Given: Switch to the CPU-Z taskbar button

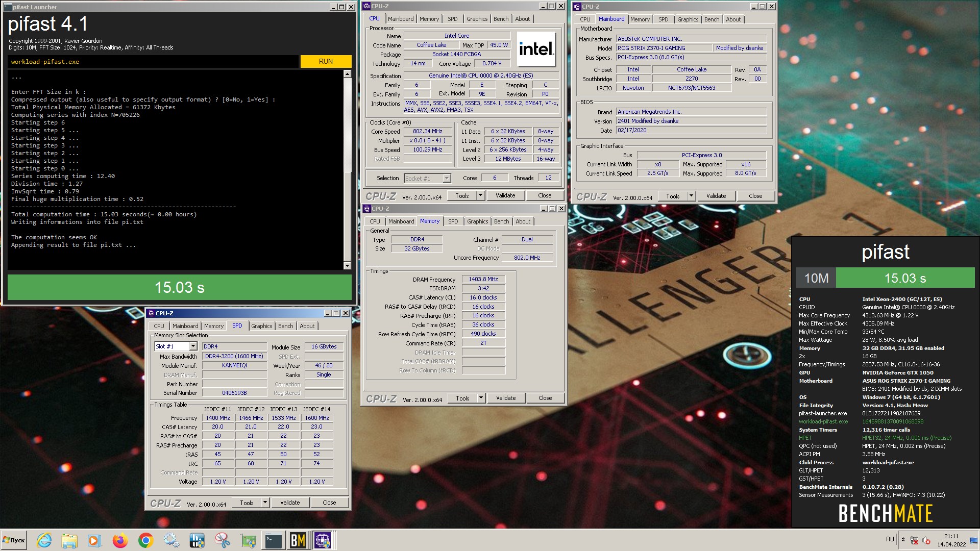Looking at the screenshot, I should (x=323, y=540).
